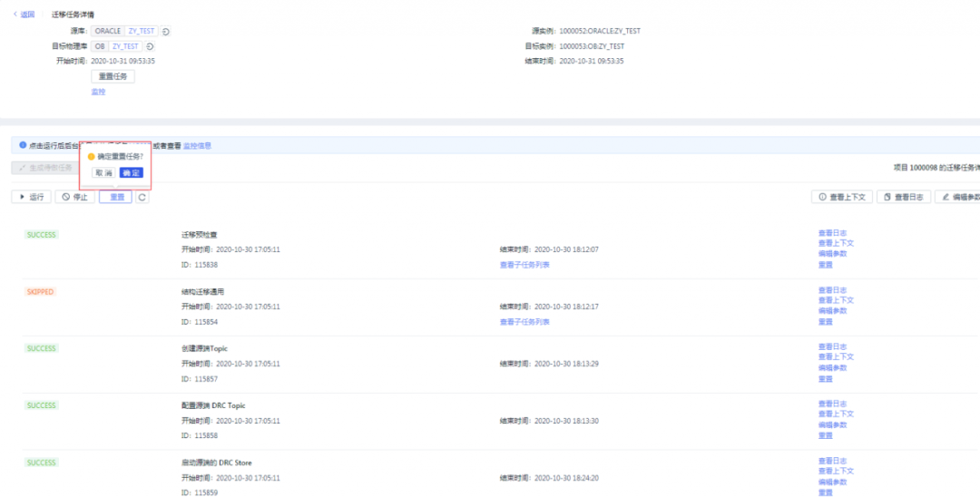Open the 监控信息 link in the info banner
This screenshot has width=980, height=497.
click(x=197, y=145)
